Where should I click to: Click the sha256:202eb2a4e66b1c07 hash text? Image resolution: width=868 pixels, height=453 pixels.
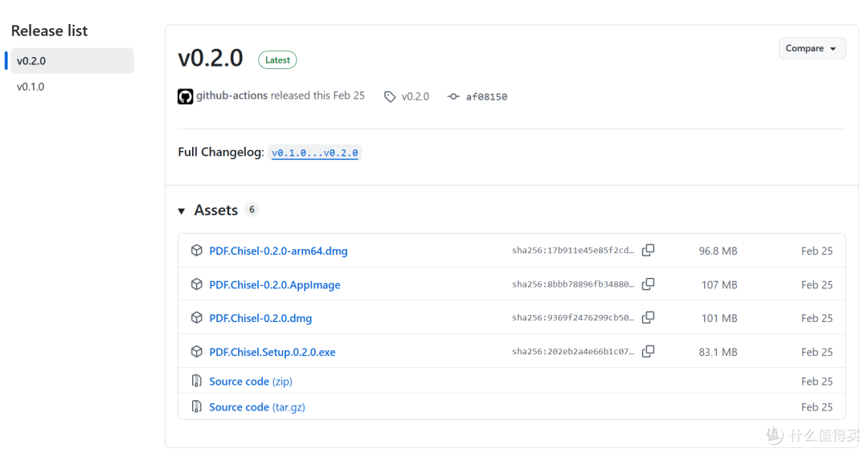pyautogui.click(x=573, y=352)
